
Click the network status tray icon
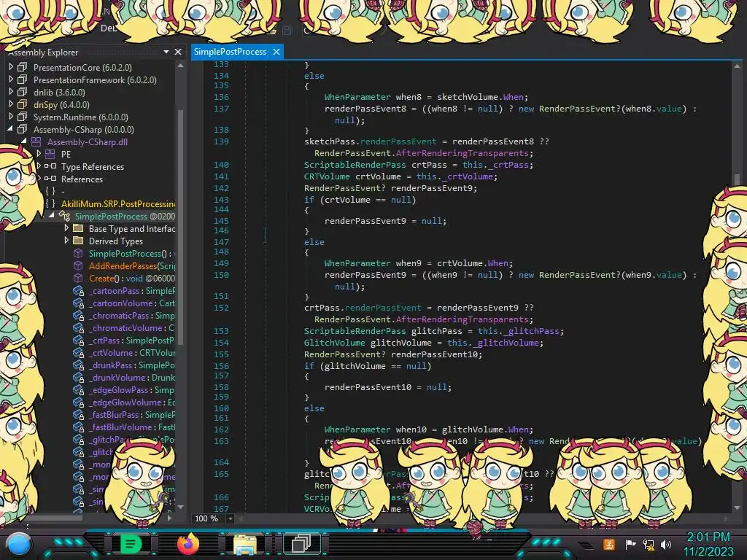coord(649,544)
